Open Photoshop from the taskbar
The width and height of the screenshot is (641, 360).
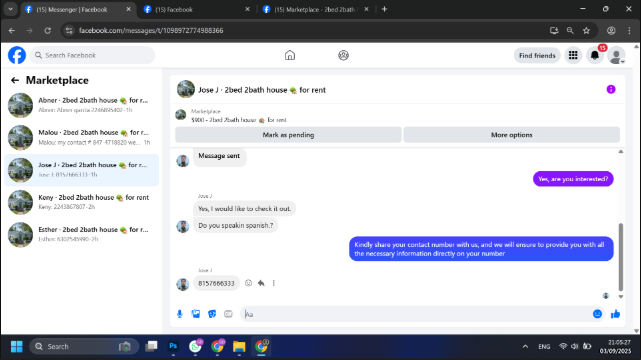[x=173, y=347]
